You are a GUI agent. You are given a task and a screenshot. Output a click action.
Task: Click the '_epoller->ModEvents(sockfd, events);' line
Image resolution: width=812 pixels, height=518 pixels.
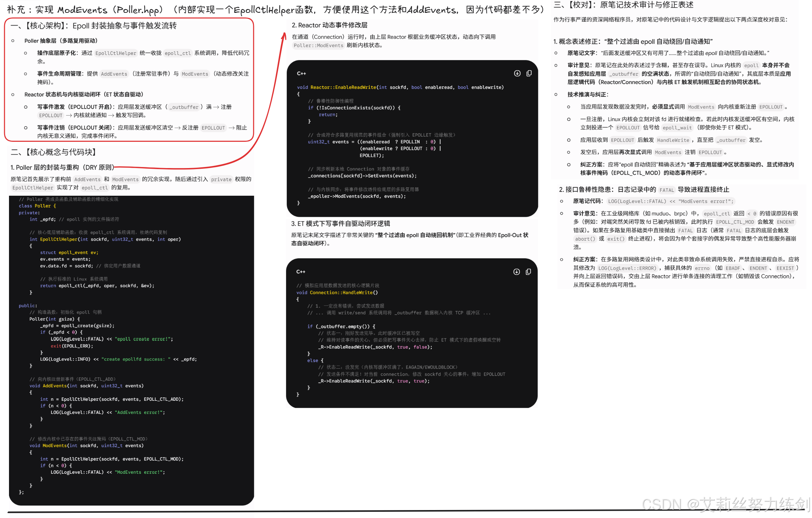click(357, 196)
